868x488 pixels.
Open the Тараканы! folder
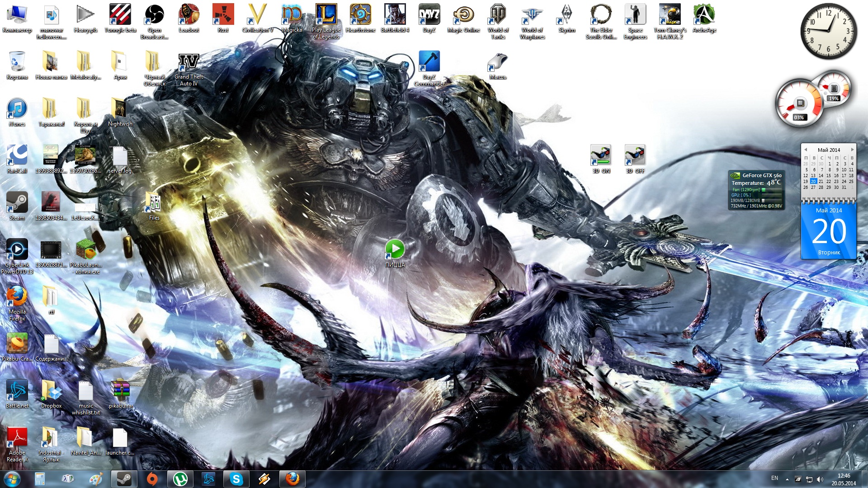(52, 113)
